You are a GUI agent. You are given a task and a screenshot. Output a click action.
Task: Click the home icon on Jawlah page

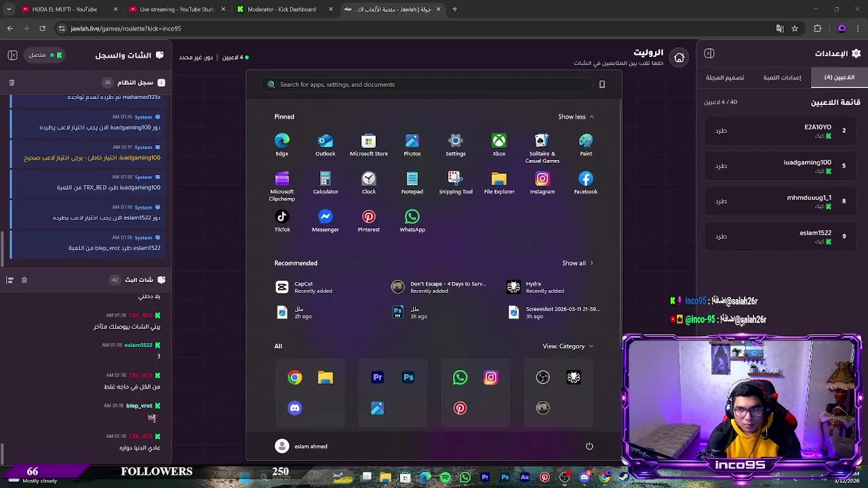tap(679, 58)
